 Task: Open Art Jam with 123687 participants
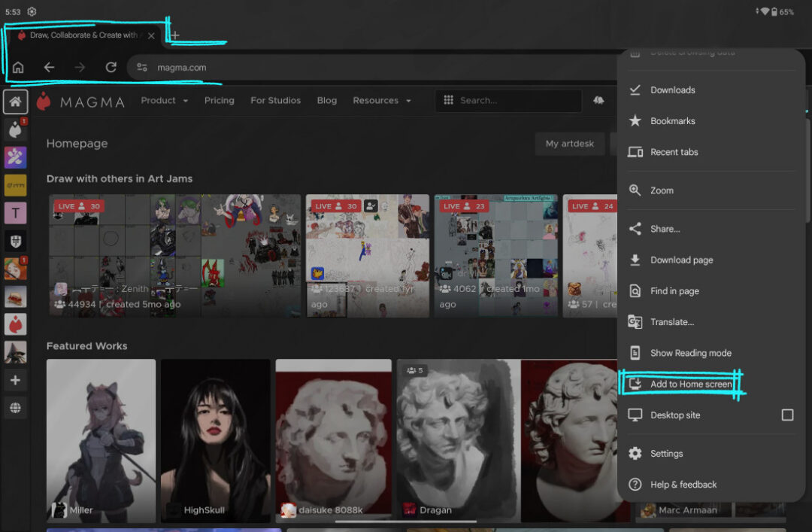[x=367, y=256]
